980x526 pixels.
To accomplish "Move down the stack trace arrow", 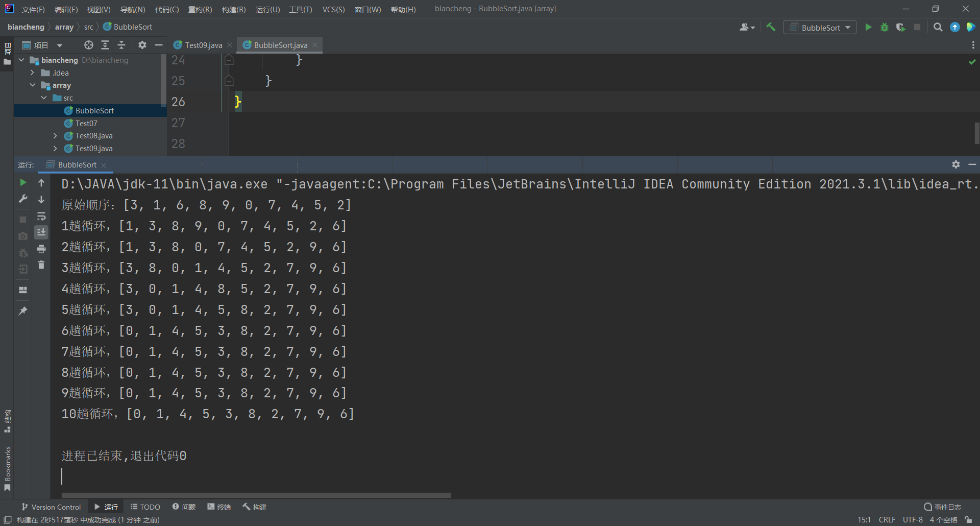I will pos(41,199).
